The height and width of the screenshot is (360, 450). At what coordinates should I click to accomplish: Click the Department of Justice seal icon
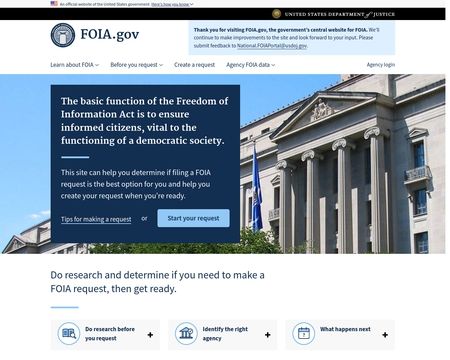(276, 14)
